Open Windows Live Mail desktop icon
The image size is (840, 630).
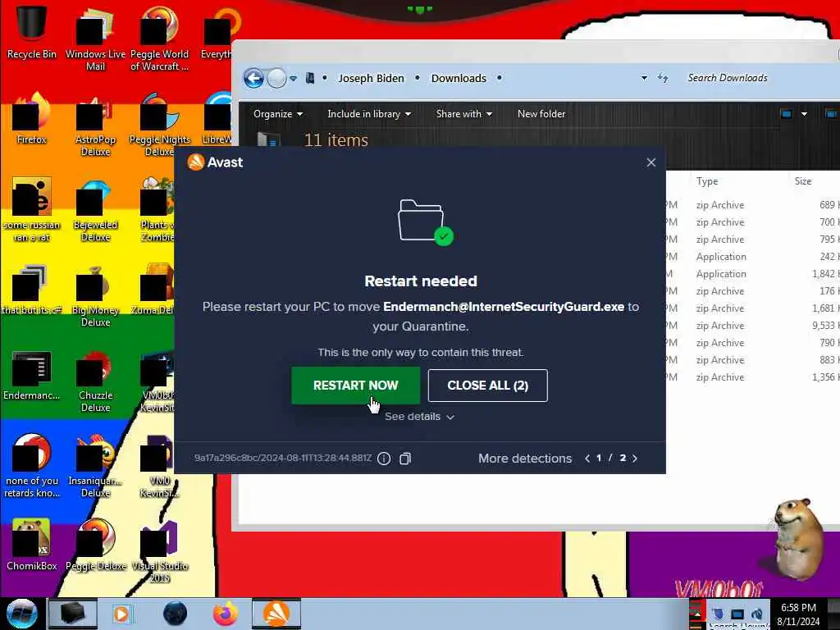tap(95, 39)
